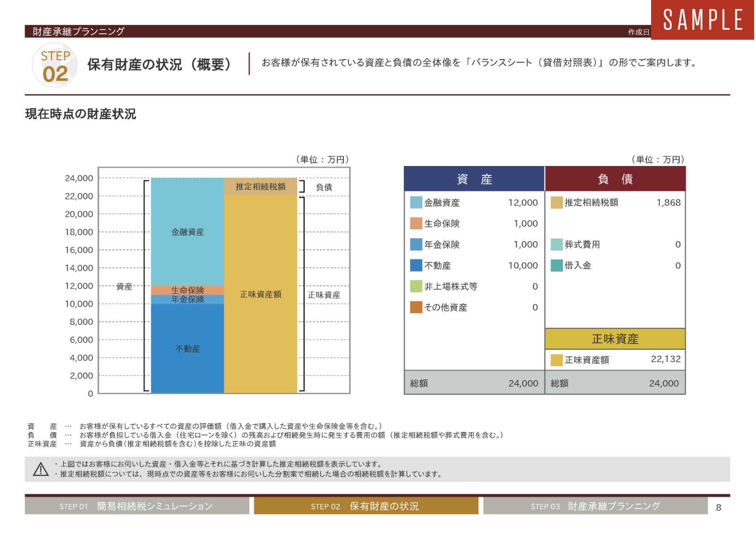Viewport: 756px width, 539px height.
Task: Click the 正味資産額 value 22,132
Action: (x=666, y=359)
